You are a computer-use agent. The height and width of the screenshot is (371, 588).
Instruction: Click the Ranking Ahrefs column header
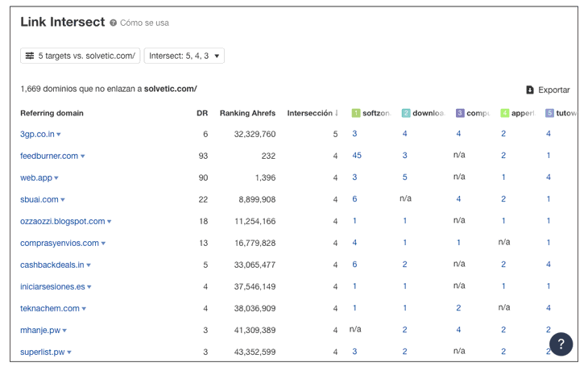(x=247, y=113)
